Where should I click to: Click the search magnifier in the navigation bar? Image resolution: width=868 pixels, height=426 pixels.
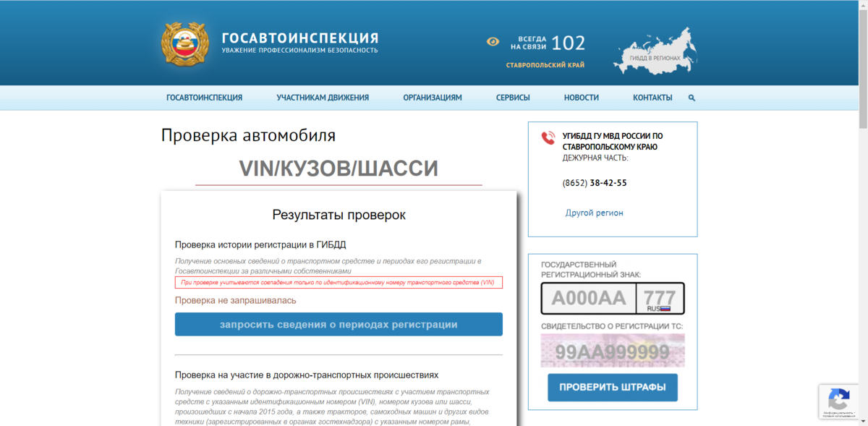point(692,98)
